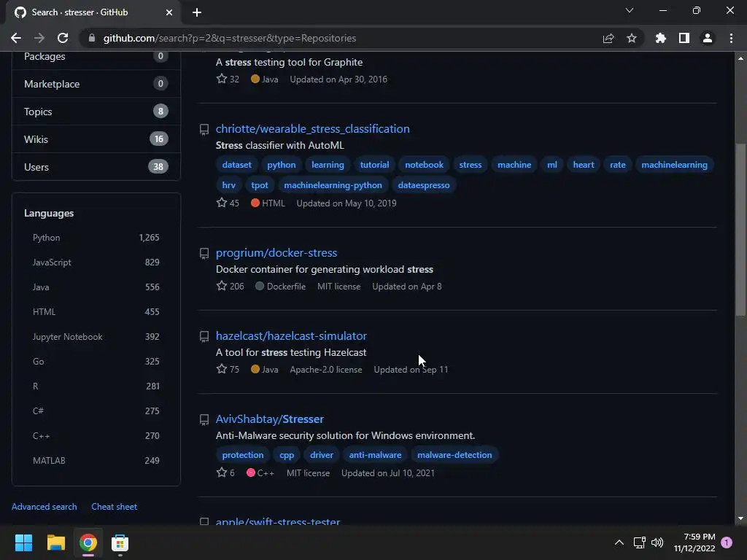
Task: Open a new browser tab
Action: click(197, 12)
